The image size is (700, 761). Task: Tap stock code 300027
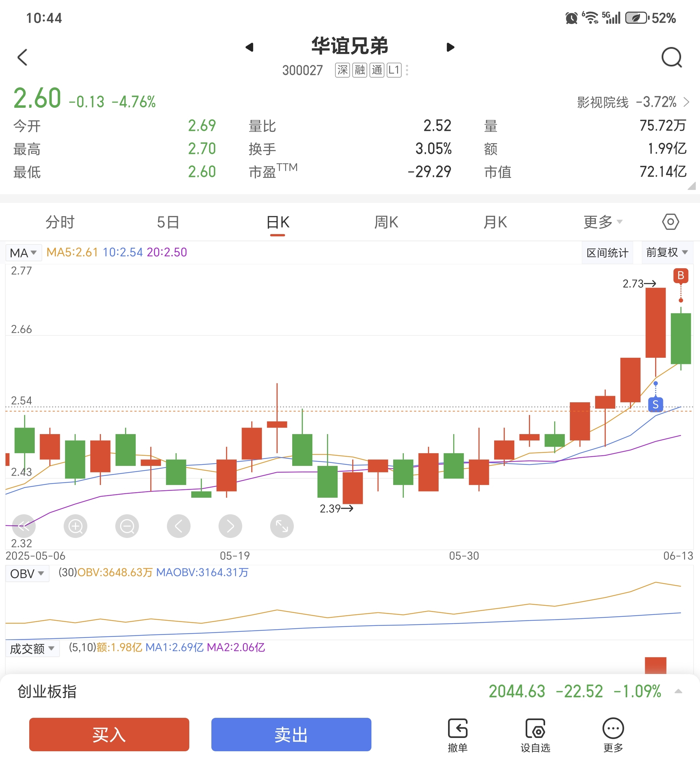[x=302, y=70]
